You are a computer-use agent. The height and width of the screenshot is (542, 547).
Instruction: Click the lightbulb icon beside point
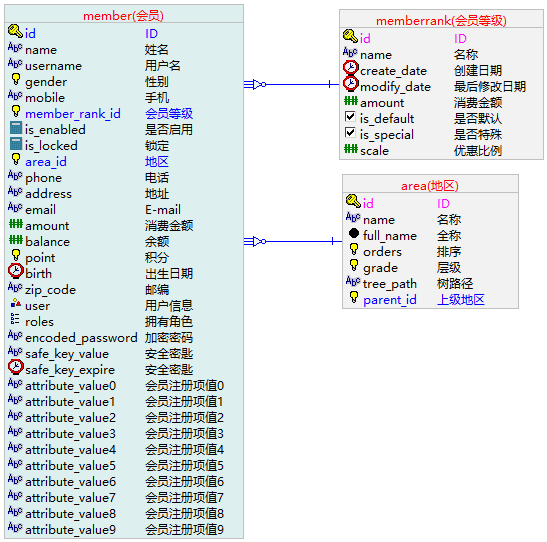(16, 255)
